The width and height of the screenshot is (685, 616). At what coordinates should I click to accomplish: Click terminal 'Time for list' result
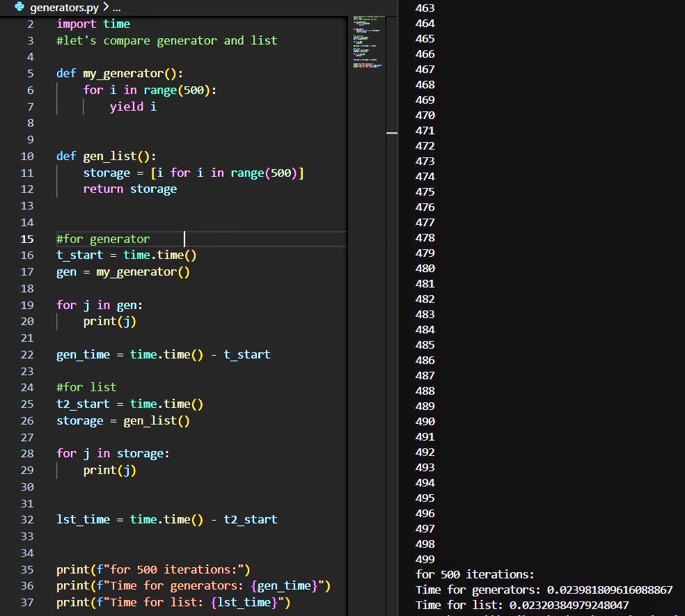tap(522, 606)
